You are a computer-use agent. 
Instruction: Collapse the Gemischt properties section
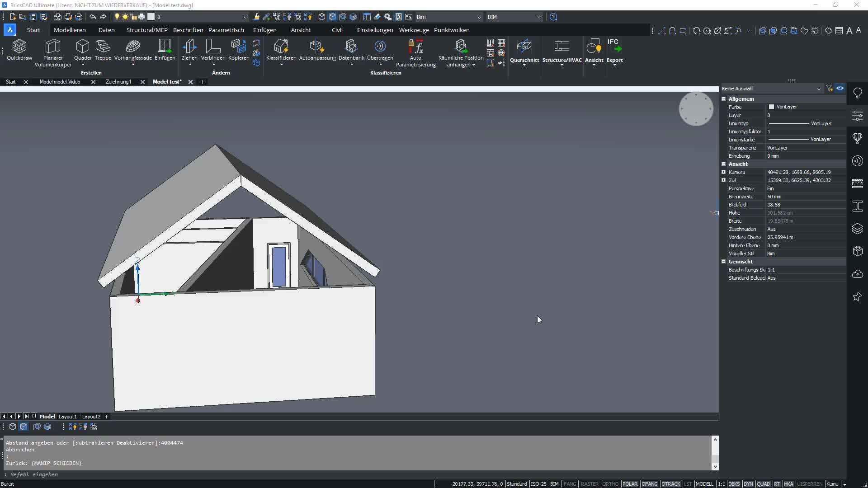pyautogui.click(x=723, y=262)
